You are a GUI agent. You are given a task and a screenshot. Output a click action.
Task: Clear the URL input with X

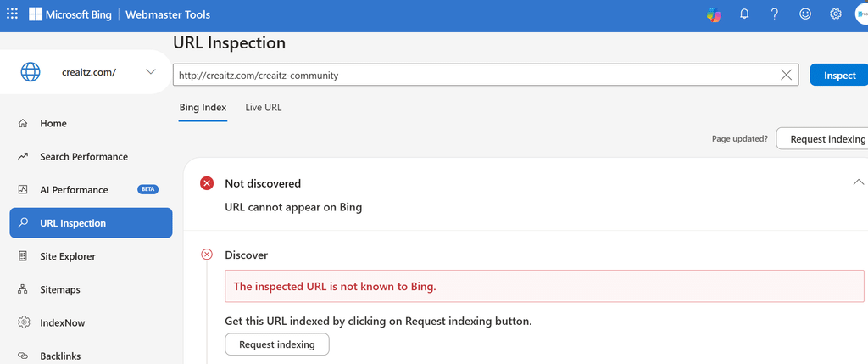(x=786, y=76)
